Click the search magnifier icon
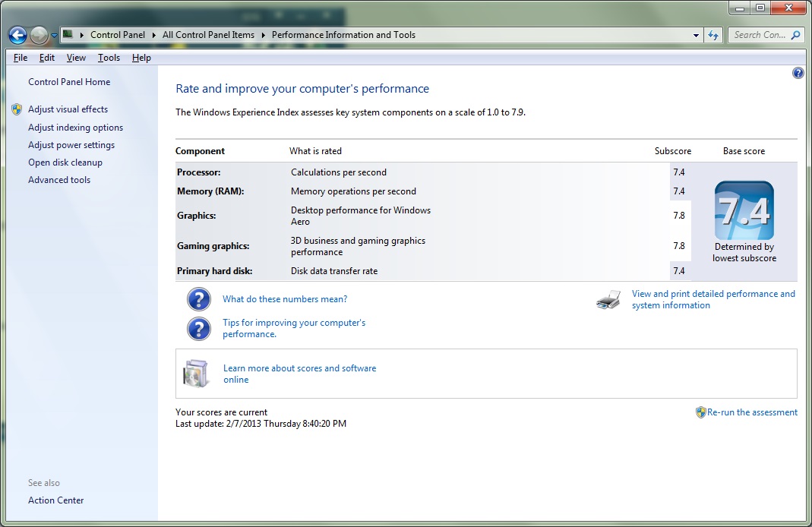Screen dimensions: 812x527 796,35
